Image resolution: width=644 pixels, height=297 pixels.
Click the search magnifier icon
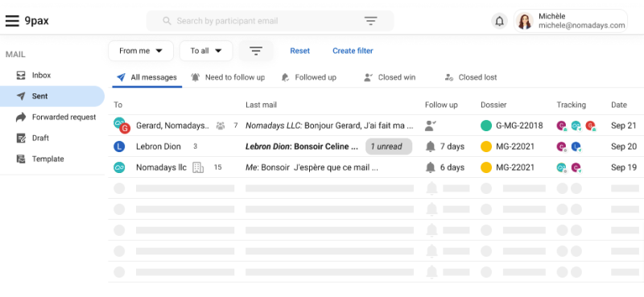click(x=167, y=21)
